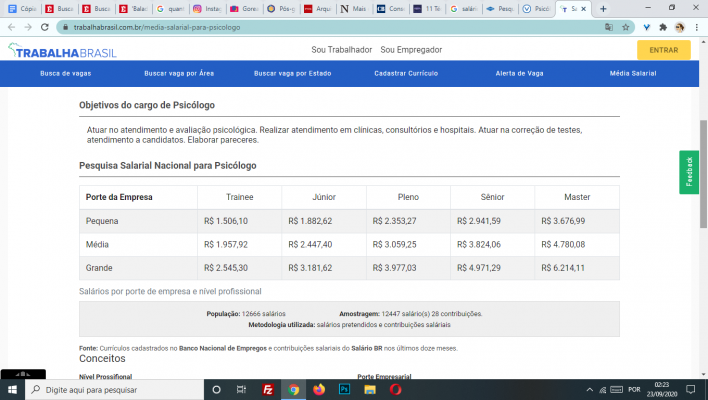
Task: Reload the page with the refresh button
Action: (x=47, y=27)
